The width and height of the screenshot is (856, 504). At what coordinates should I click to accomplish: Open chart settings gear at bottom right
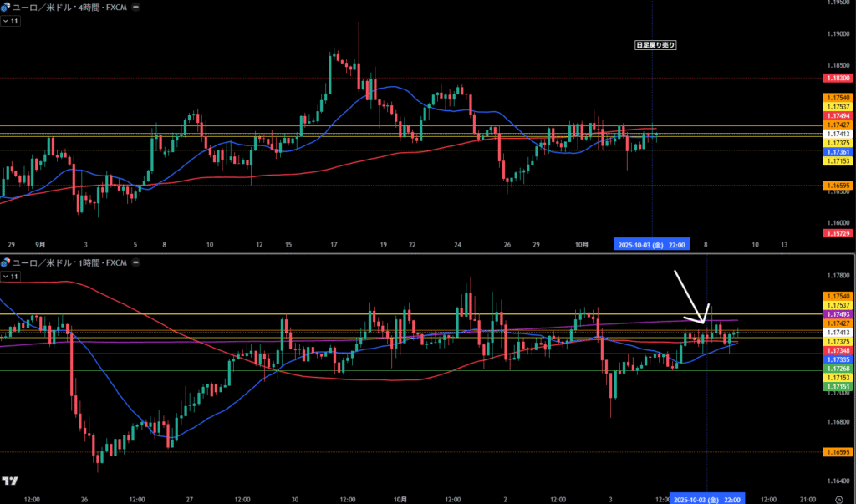(x=838, y=498)
